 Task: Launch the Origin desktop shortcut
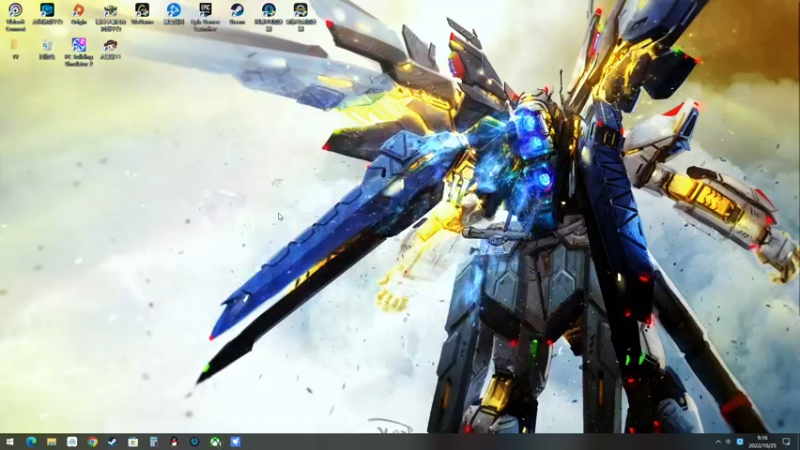[79, 14]
